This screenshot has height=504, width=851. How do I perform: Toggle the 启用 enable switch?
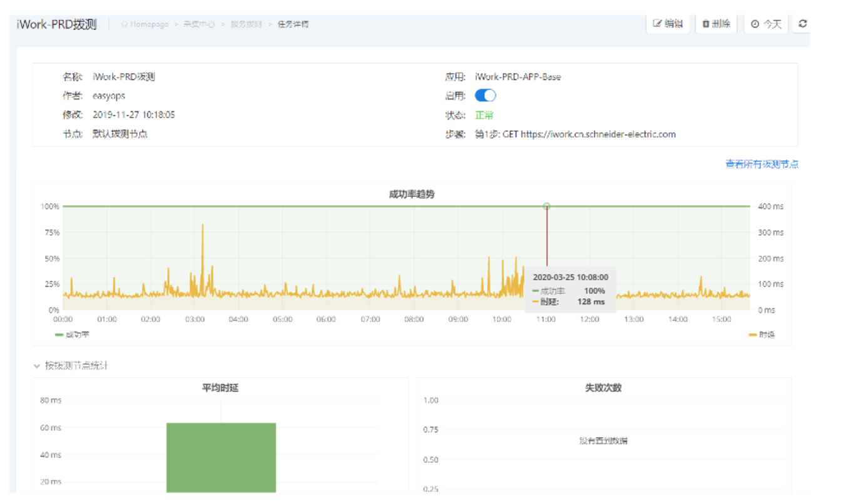tap(486, 96)
